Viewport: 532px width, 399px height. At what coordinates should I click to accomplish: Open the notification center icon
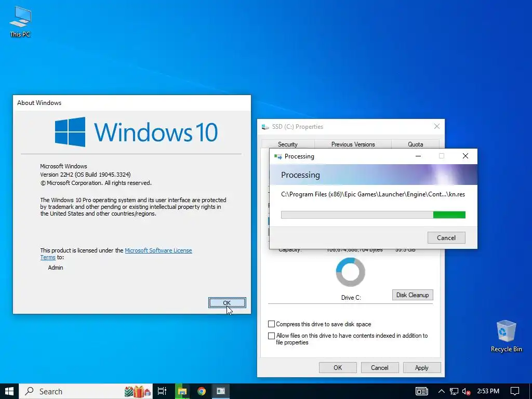(515, 391)
